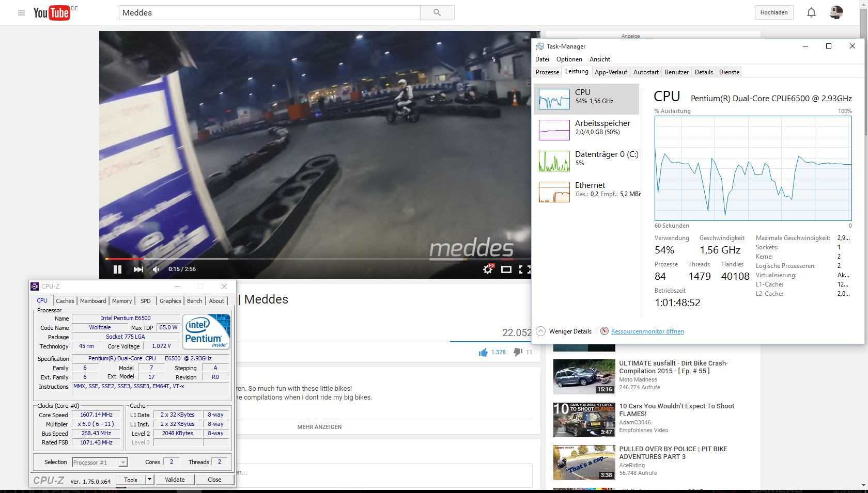
Task: Skip to the next video
Action: (x=138, y=269)
